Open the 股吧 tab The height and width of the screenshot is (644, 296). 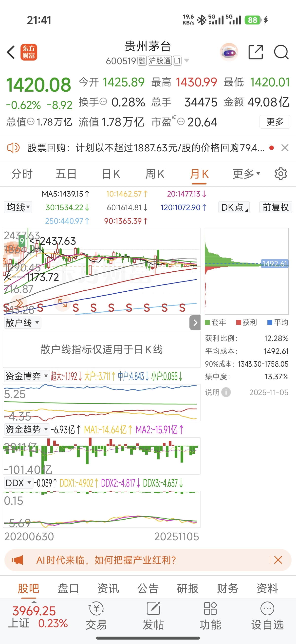(28, 588)
